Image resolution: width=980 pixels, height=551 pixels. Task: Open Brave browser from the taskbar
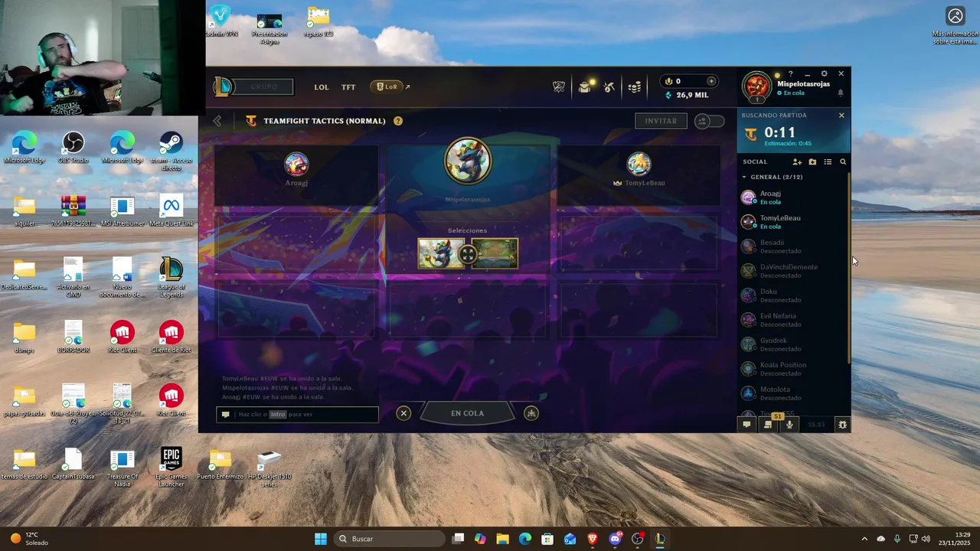(x=593, y=539)
